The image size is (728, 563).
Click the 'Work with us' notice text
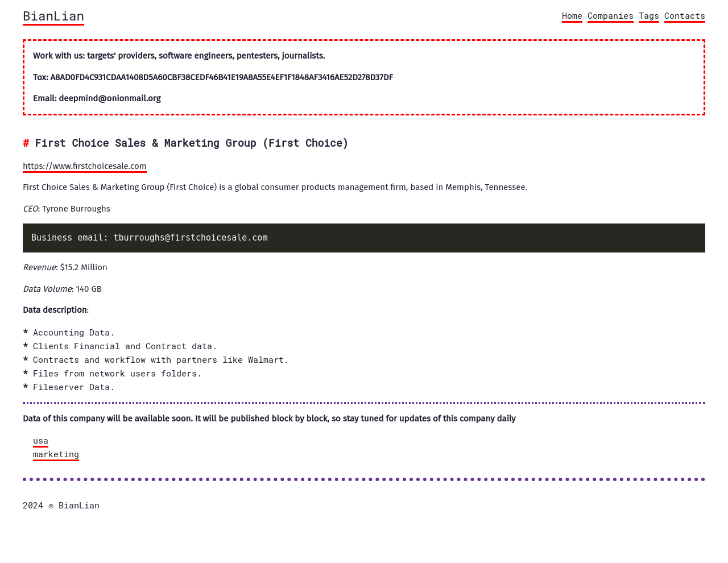pos(179,56)
